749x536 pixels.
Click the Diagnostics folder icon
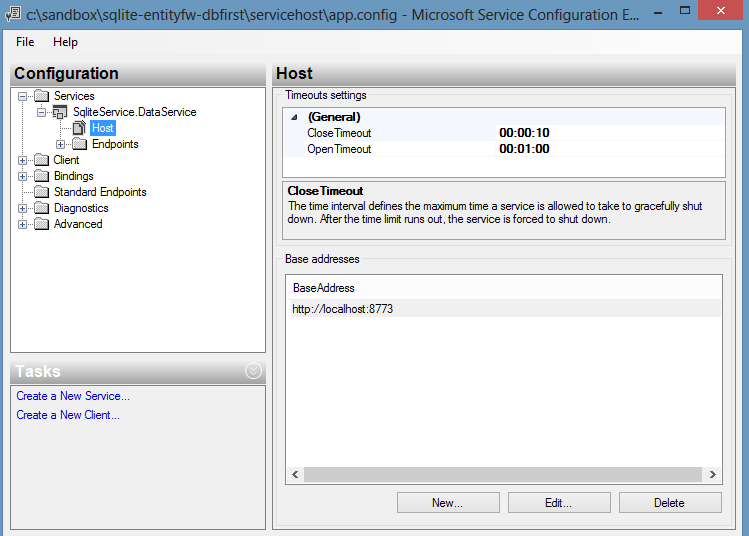coord(42,208)
